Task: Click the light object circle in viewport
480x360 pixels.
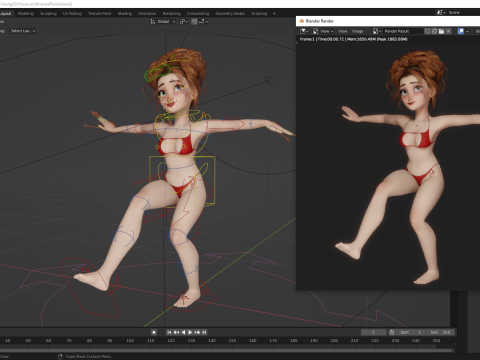Action: (269, 80)
